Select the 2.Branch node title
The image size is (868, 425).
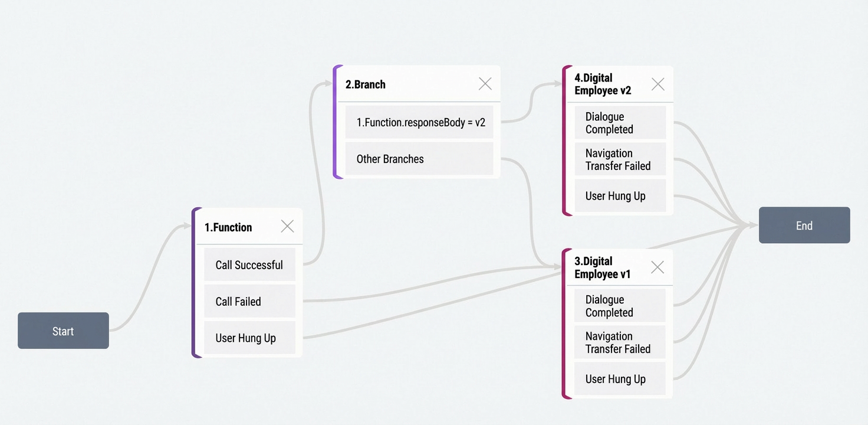tap(366, 84)
